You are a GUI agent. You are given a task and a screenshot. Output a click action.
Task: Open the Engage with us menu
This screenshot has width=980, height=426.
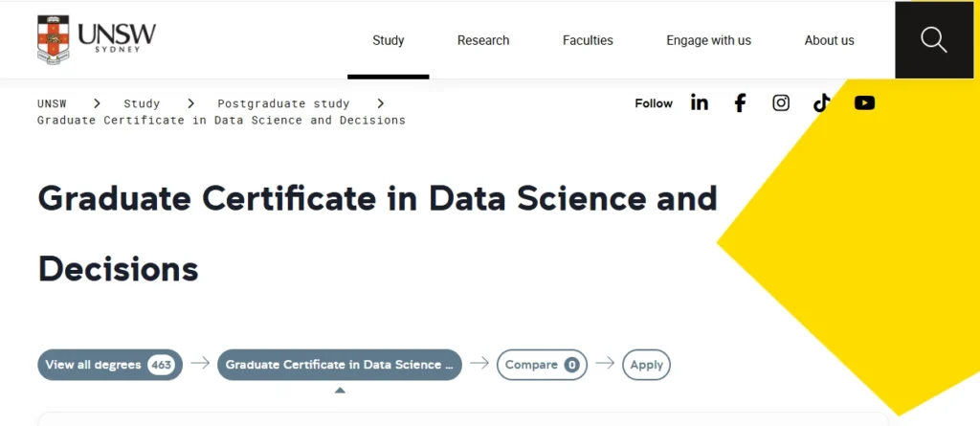pos(708,40)
